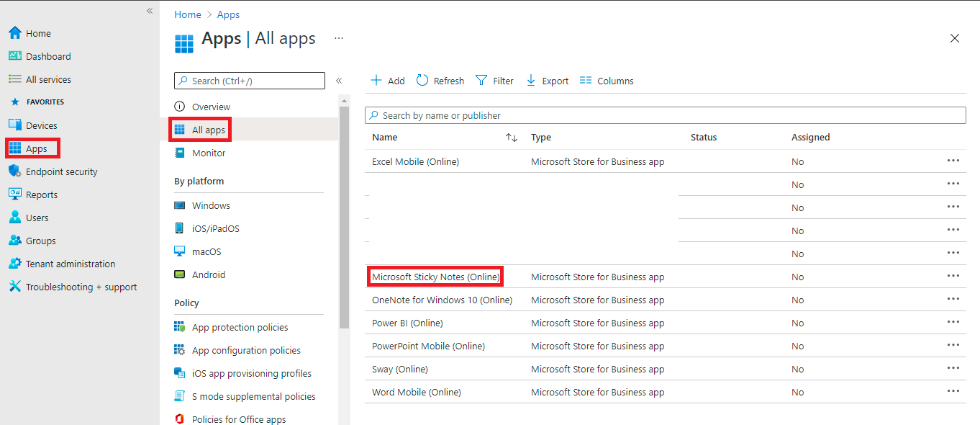Click the Android platform icon

click(x=180, y=274)
